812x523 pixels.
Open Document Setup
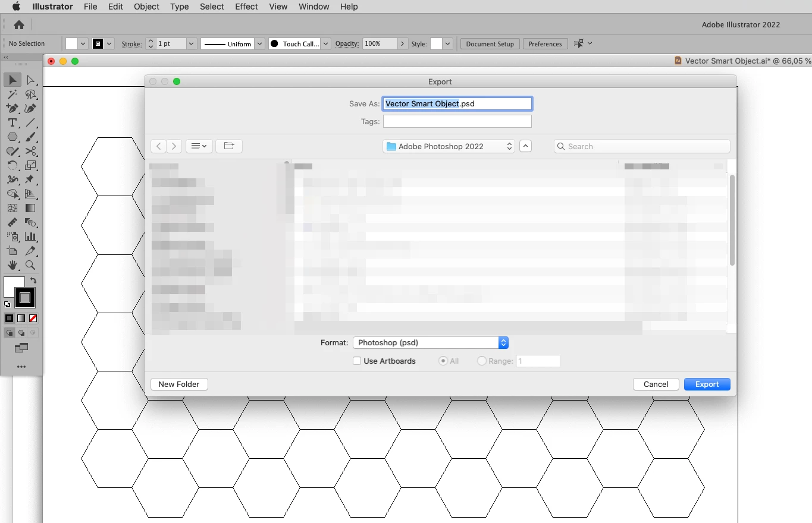click(x=490, y=44)
